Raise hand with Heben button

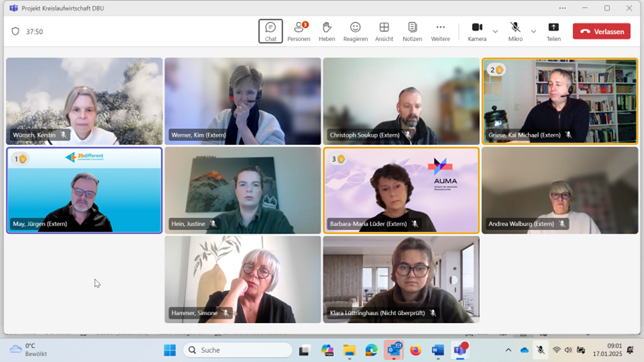[327, 31]
